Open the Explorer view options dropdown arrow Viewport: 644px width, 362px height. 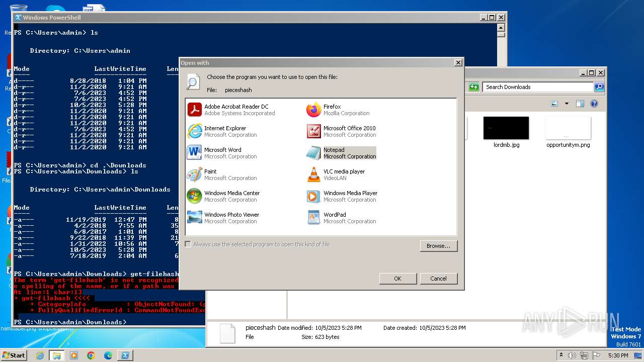567,104
